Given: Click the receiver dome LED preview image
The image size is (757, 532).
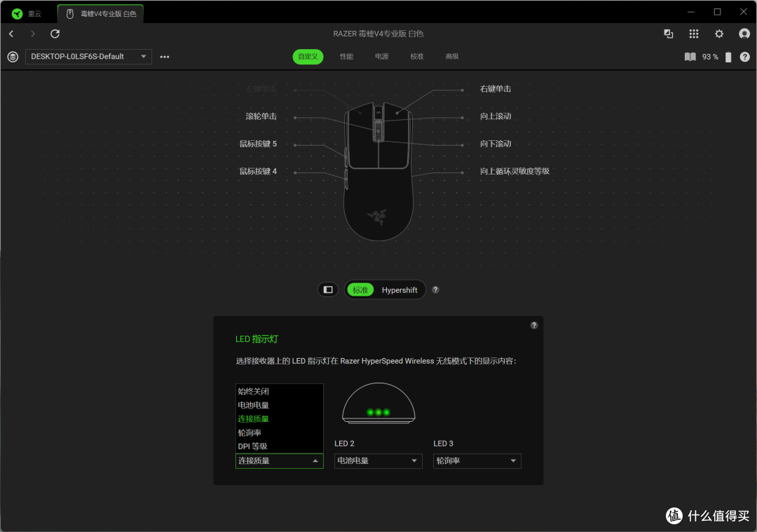Looking at the screenshot, I should click(378, 404).
